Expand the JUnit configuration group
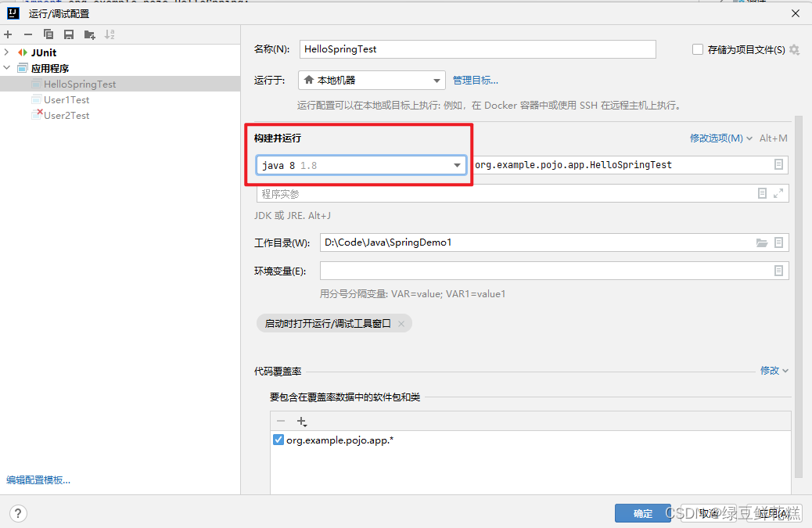Screen dimensions: 812x528 (6, 52)
